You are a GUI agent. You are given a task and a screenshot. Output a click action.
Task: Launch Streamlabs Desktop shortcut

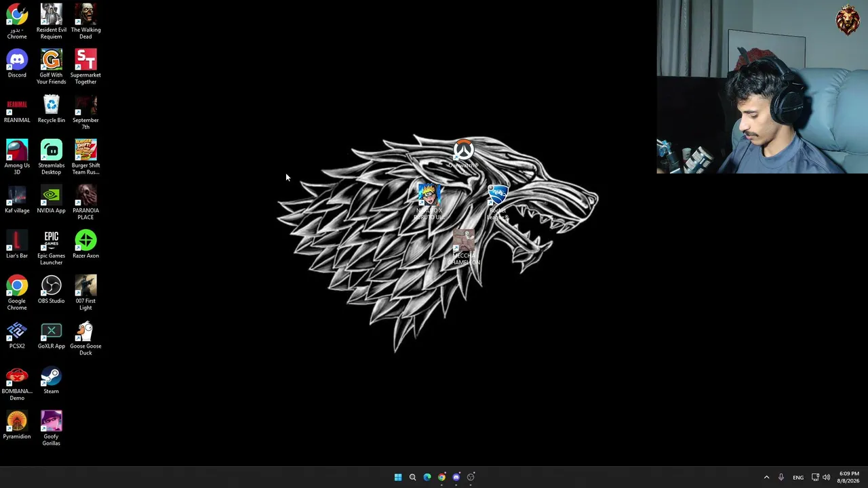(x=52, y=157)
